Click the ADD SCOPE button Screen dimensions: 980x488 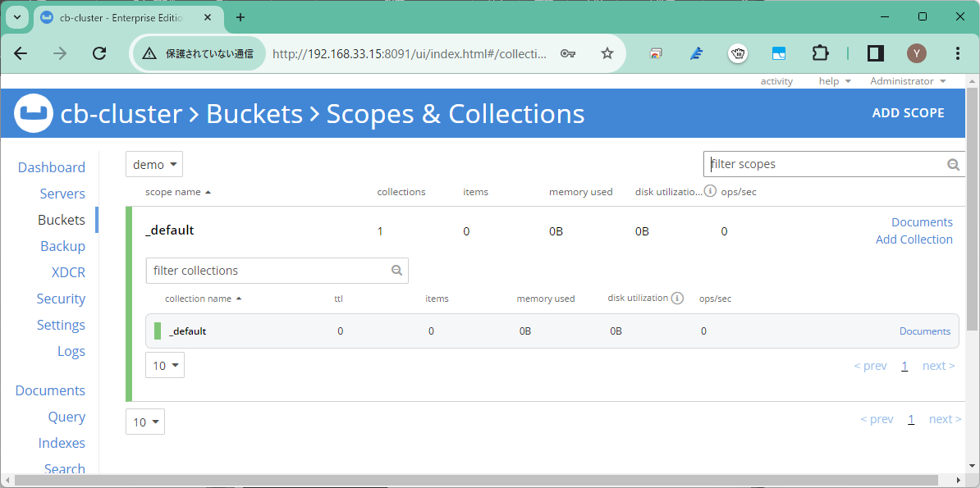click(x=908, y=113)
